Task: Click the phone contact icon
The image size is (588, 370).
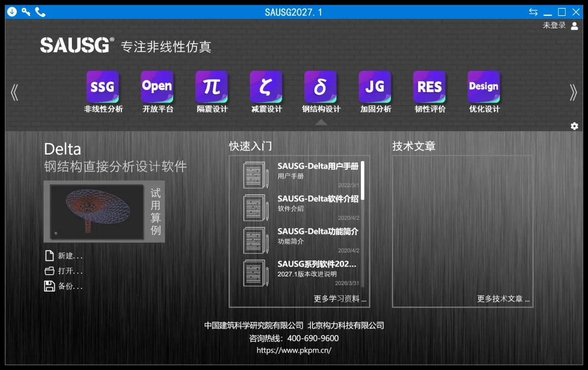Action: point(40,12)
